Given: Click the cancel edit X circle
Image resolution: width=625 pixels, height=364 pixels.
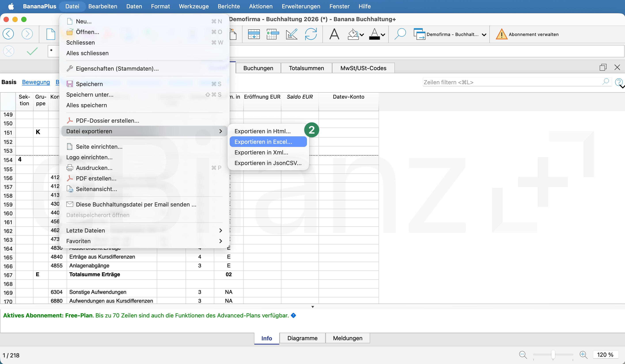Looking at the screenshot, I should tap(9, 51).
